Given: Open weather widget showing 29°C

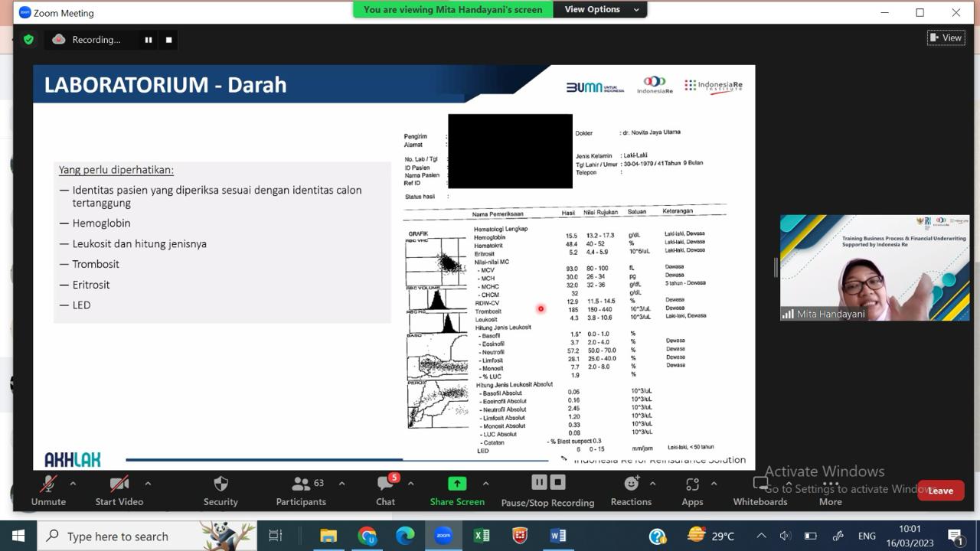Looking at the screenshot, I should coord(711,536).
